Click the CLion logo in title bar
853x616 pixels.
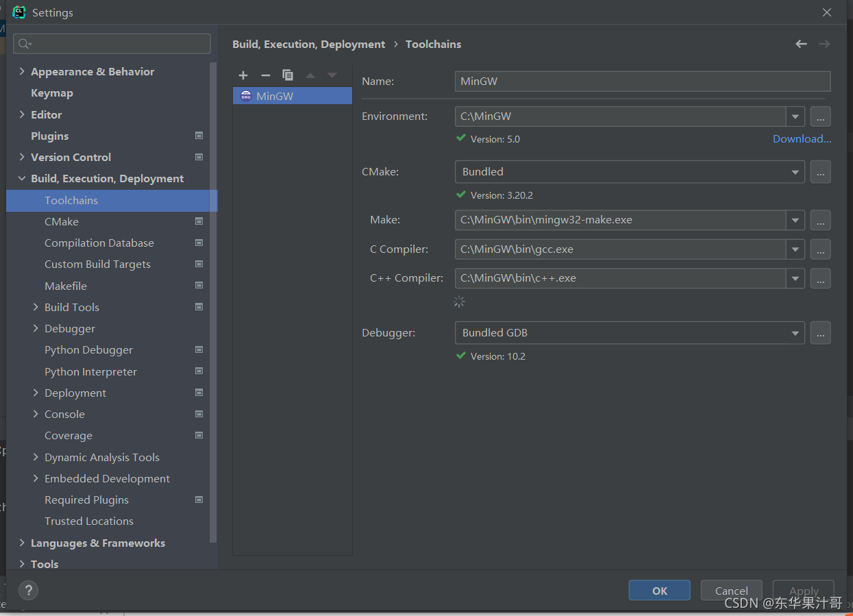tap(19, 12)
